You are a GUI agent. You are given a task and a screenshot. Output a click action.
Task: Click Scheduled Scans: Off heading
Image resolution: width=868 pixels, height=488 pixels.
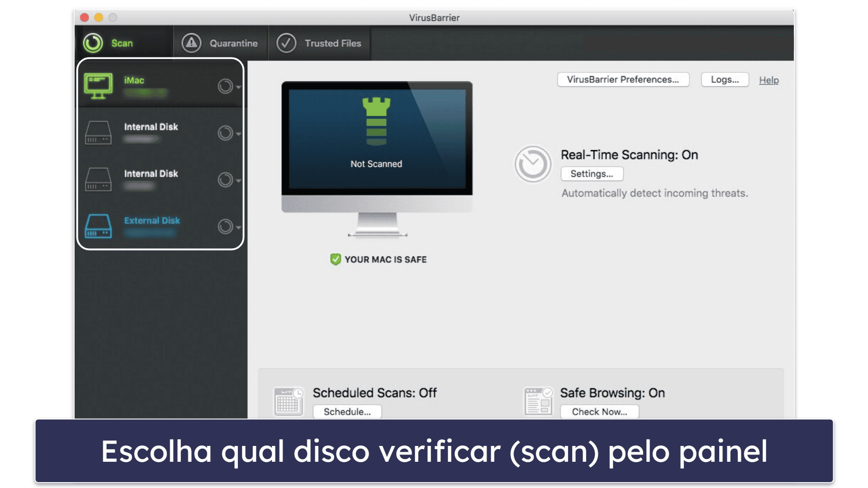click(375, 393)
